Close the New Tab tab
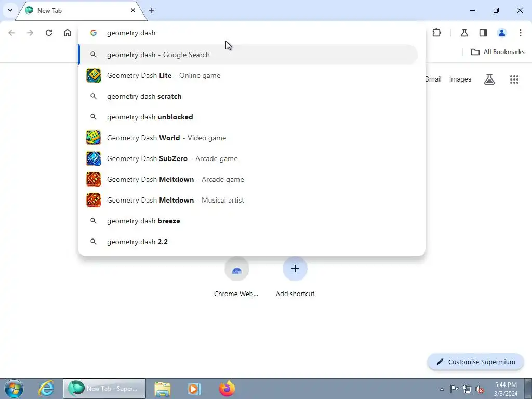The width and height of the screenshot is (532, 399). (133, 10)
